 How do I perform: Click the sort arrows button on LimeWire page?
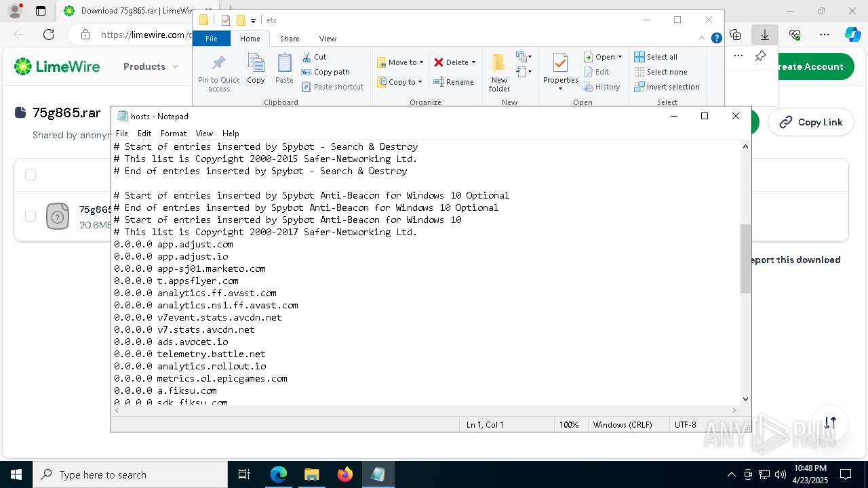point(830,422)
